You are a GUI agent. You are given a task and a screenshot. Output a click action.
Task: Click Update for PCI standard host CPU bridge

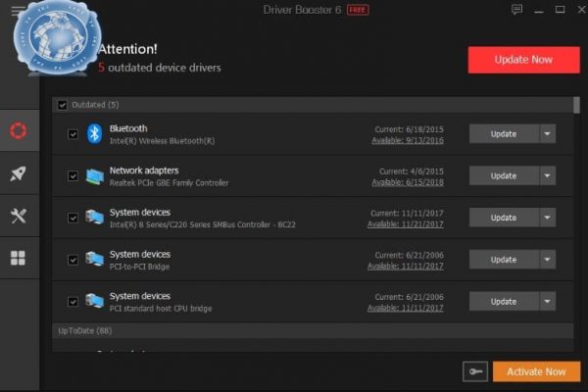click(504, 301)
